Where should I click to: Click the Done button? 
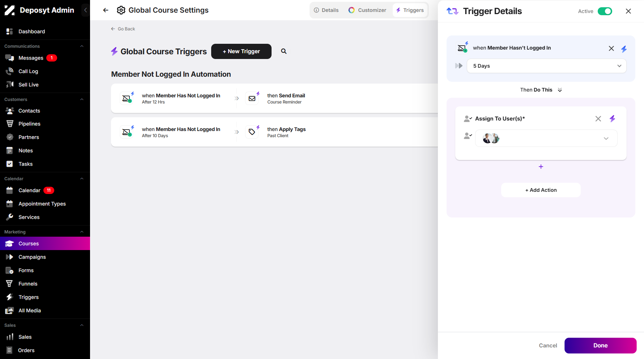[601, 346]
